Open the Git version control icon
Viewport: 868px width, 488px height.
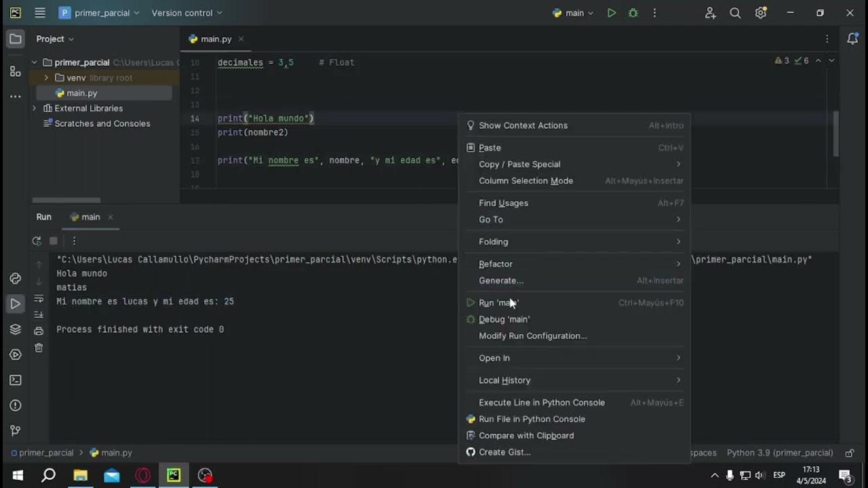(15, 430)
